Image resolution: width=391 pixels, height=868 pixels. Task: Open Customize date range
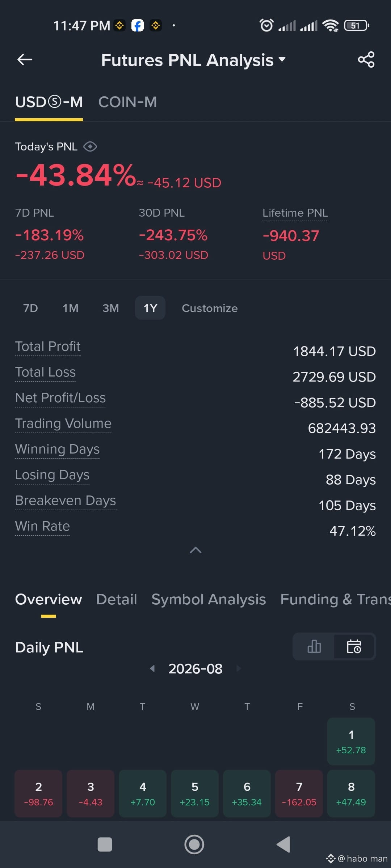click(210, 308)
